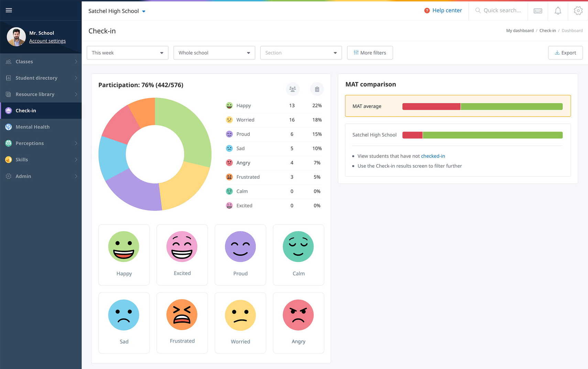Open Check-in in the sidebar
This screenshot has width=588, height=369.
(41, 111)
